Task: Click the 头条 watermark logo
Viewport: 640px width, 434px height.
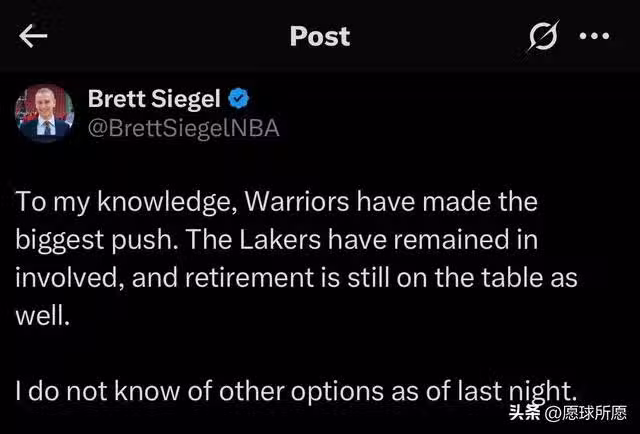Action: [525, 412]
